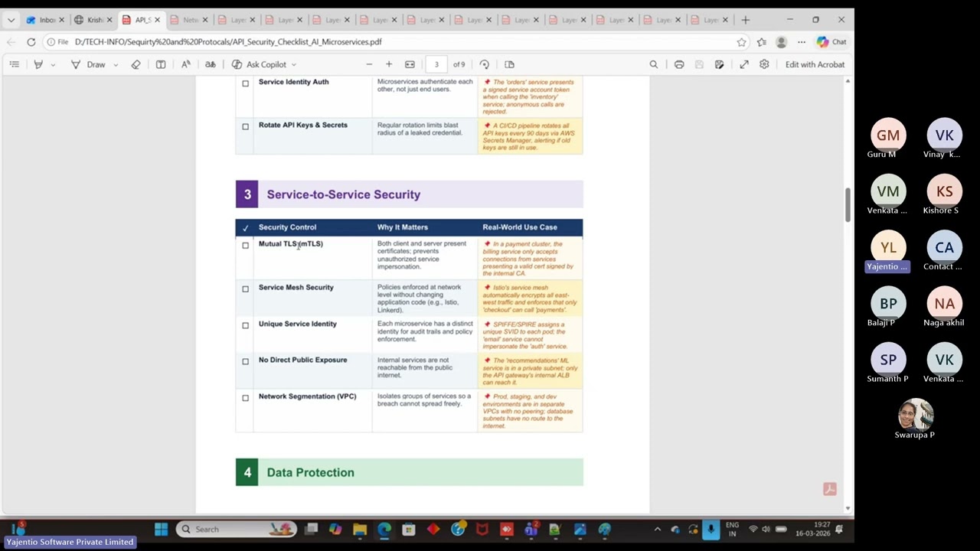The height and width of the screenshot is (551, 980).
Task: Open the Favorites list icon
Action: tap(762, 42)
